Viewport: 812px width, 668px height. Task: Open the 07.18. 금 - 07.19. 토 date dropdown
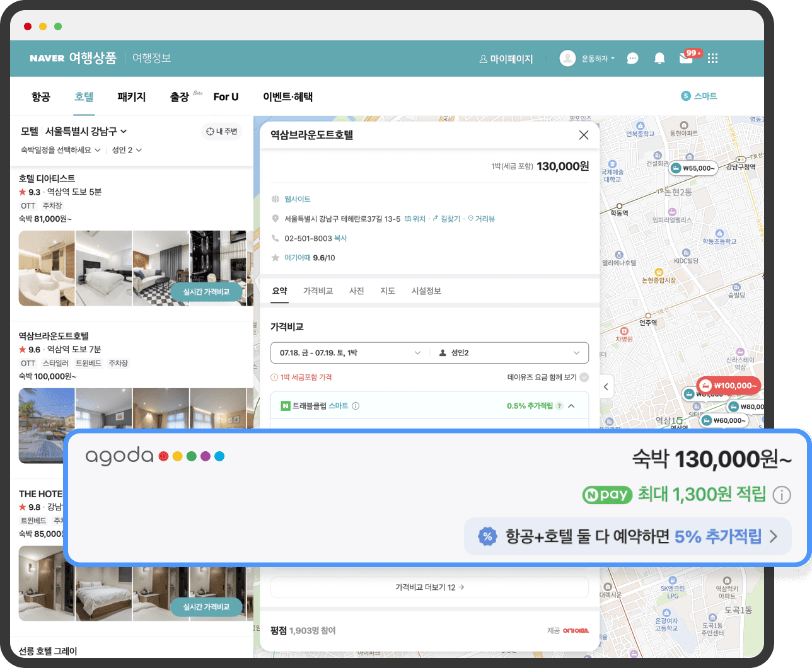[350, 353]
